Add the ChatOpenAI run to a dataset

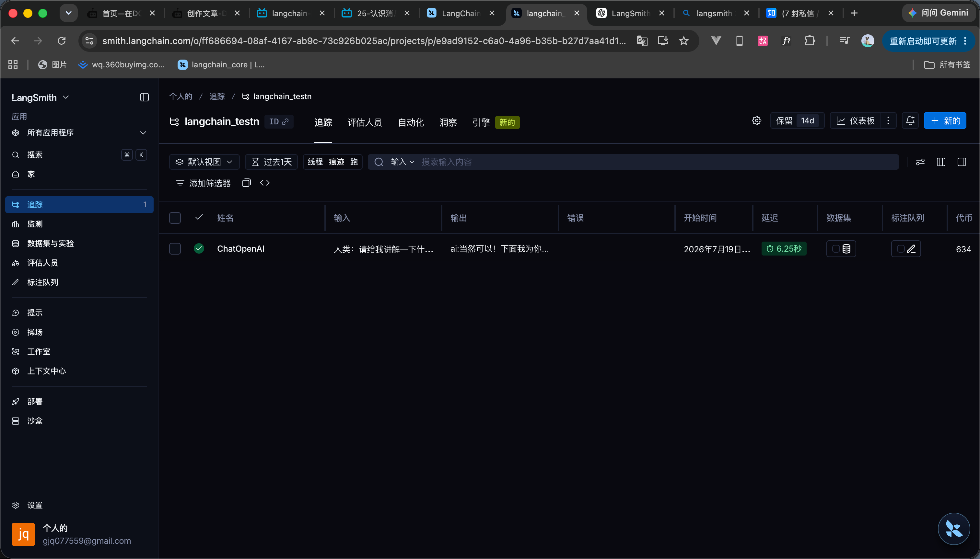(841, 249)
